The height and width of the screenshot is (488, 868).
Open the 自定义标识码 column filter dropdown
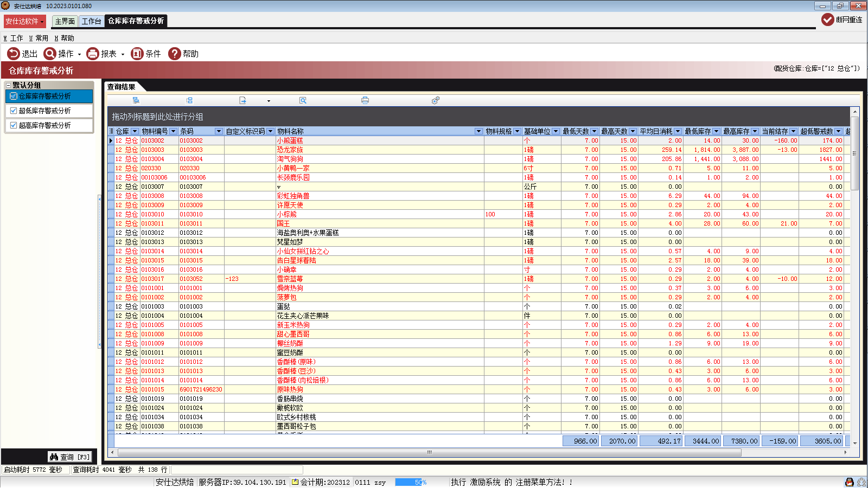point(270,131)
